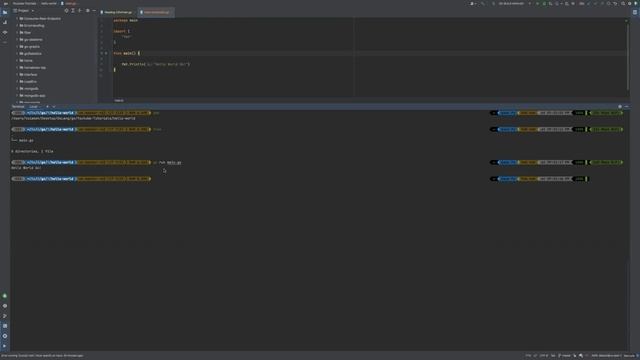640x360 pixels.
Task: Hide the Project panel
Action: point(94,11)
